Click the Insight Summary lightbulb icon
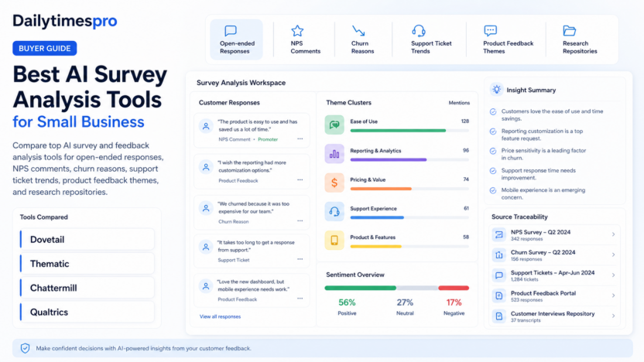The width and height of the screenshot is (644, 362). point(497,90)
